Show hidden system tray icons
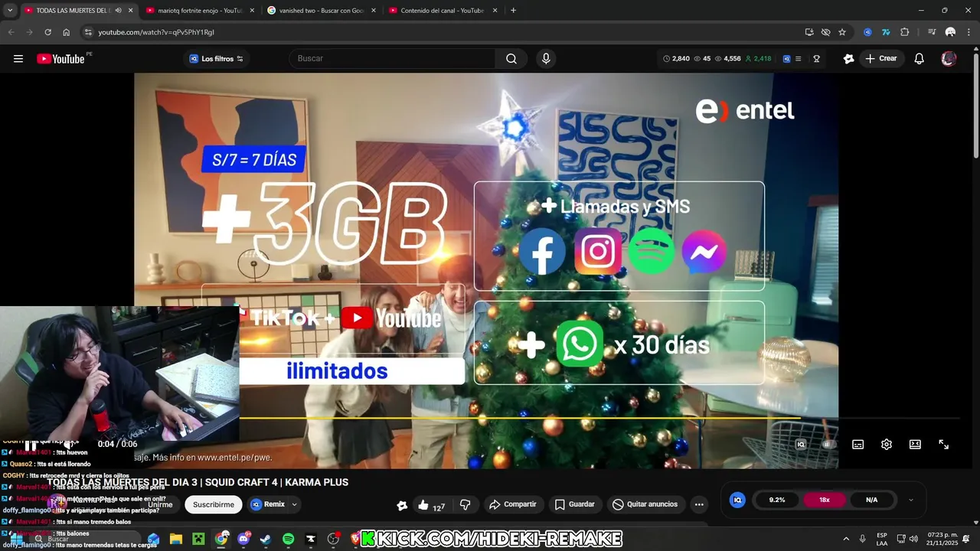 pos(846,540)
